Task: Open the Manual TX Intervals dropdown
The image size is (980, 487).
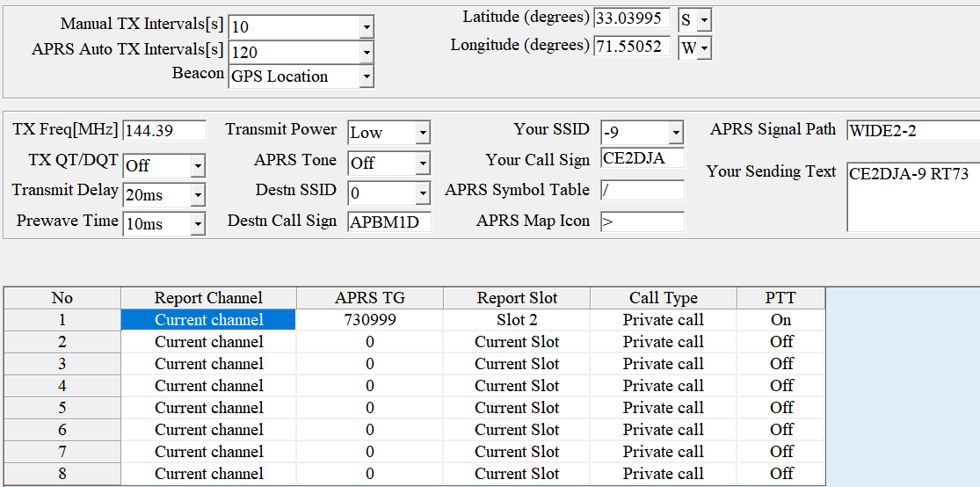Action: tap(366, 27)
